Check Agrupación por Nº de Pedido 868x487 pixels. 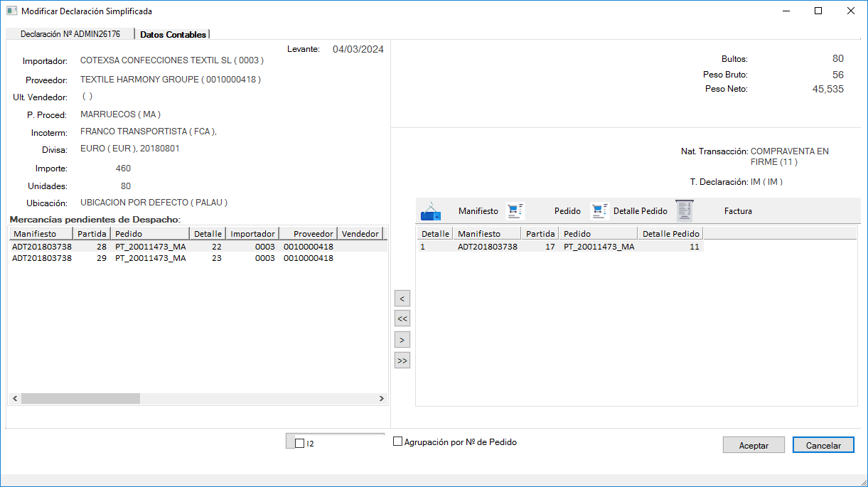click(x=398, y=441)
